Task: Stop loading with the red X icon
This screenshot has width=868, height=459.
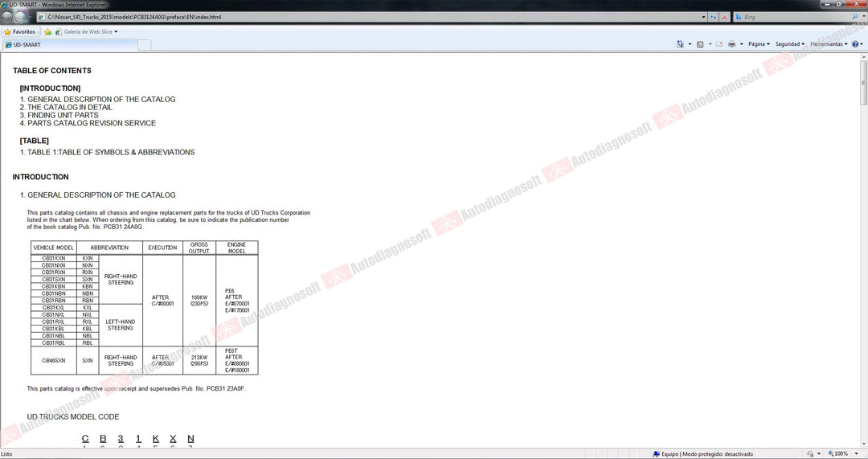Action: (724, 17)
